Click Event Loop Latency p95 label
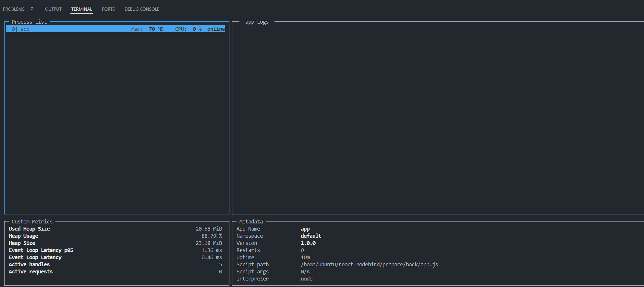The width and height of the screenshot is (644, 287). pyautogui.click(x=41, y=250)
